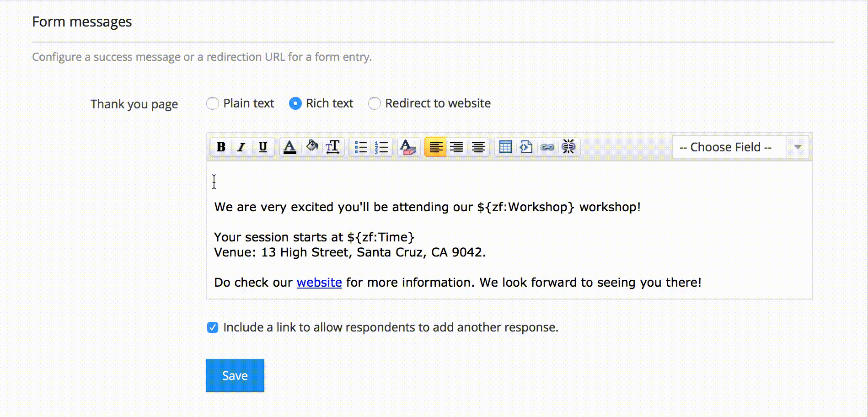Image resolution: width=868 pixels, height=417 pixels.
Task: Choose the Redirect to website option
Action: click(375, 104)
